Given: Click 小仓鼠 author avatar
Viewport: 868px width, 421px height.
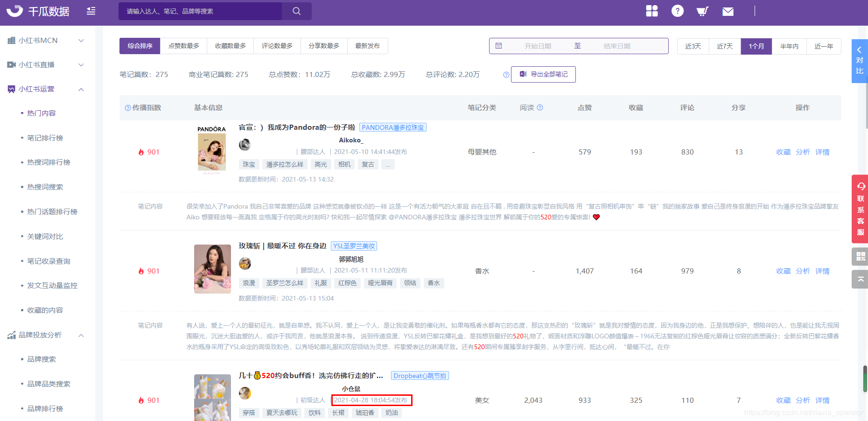Looking at the screenshot, I should 245,393.
